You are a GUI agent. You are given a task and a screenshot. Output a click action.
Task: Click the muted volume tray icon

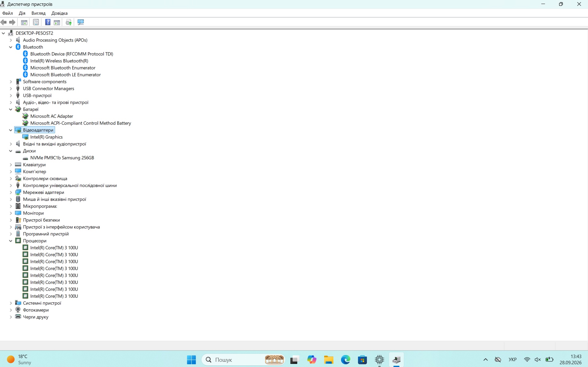point(538,360)
